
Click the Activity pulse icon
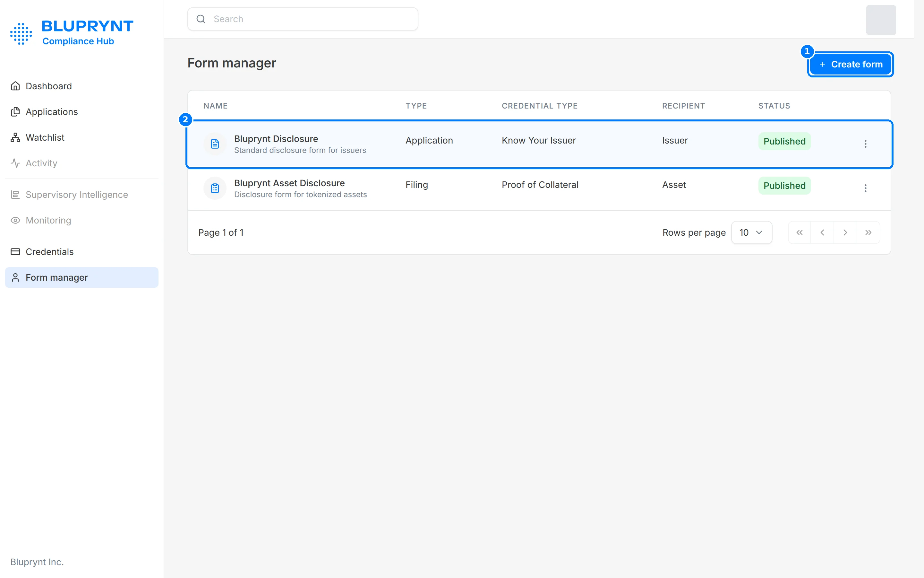[15, 163]
